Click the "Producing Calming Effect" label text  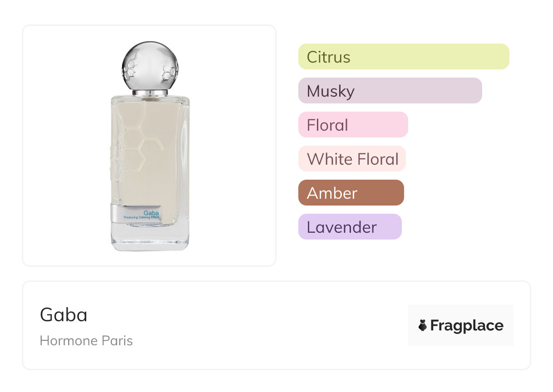(141, 217)
